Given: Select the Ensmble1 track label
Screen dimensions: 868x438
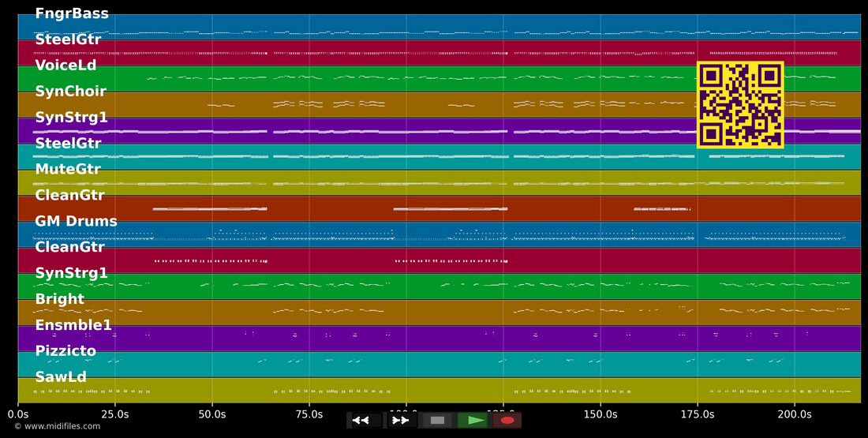Looking at the screenshot, I should tap(73, 325).
